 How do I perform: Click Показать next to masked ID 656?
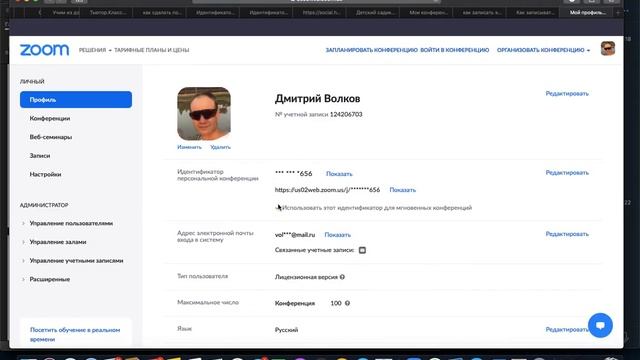(x=339, y=174)
